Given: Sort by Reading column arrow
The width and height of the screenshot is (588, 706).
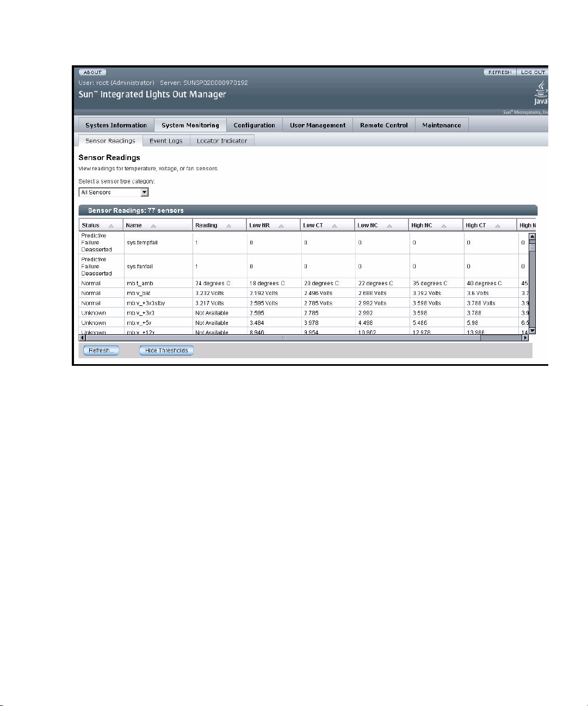Looking at the screenshot, I should [x=228, y=226].
